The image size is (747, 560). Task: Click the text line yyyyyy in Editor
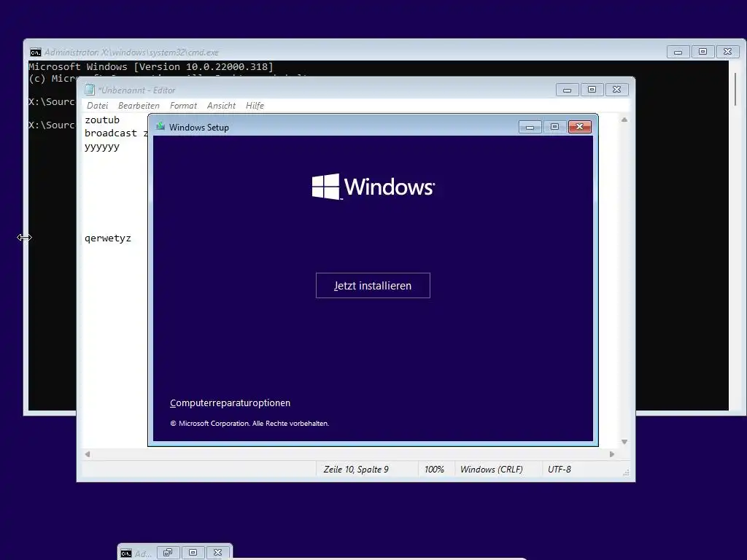pos(102,147)
